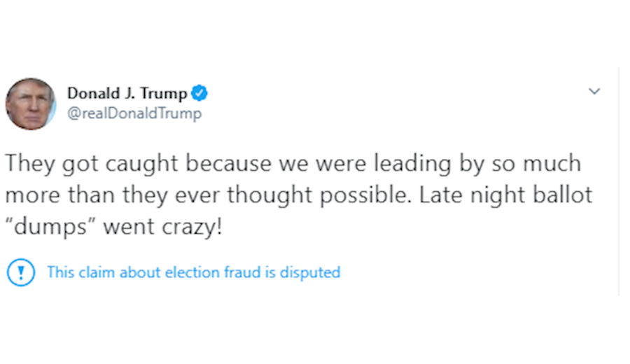
Task: Click the word "disputed" in the fraud label
Action: [x=310, y=272]
